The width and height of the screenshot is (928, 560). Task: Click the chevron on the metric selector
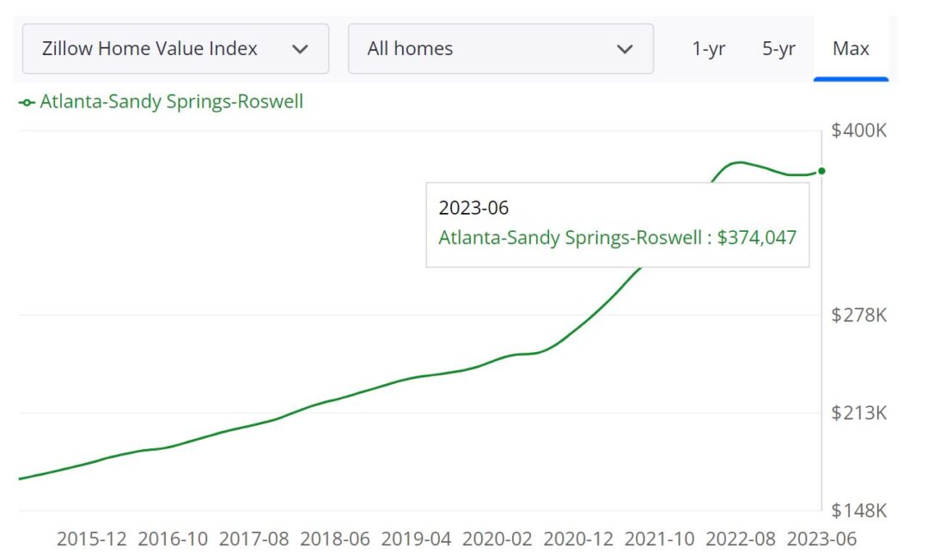point(302,49)
